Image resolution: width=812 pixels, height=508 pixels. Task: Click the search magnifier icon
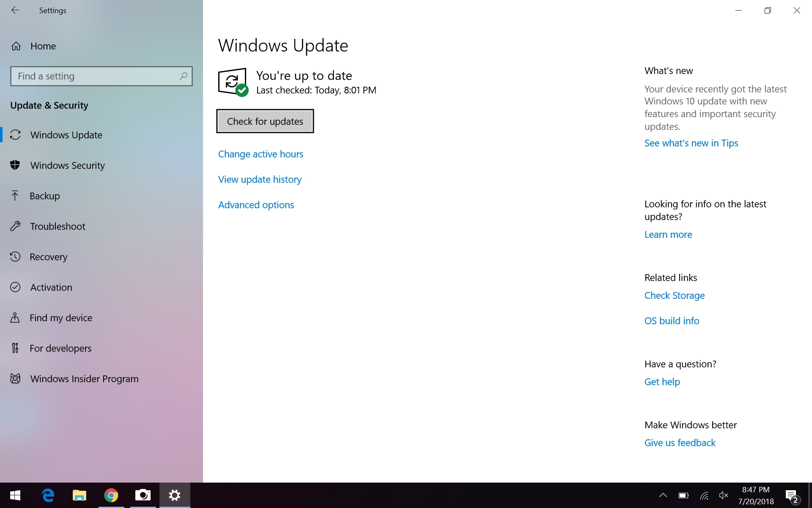pos(183,76)
